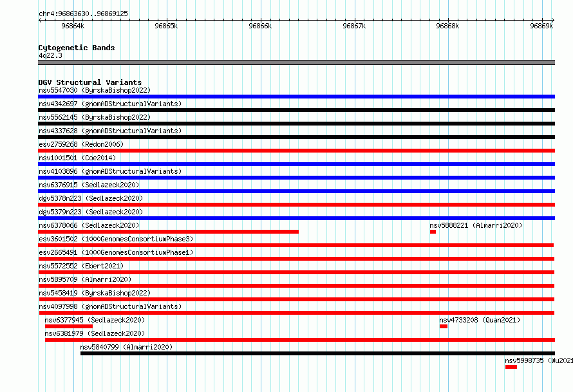Select the nsv5572552 (Ebert2021) label
The image size is (573, 392).
click(81, 266)
